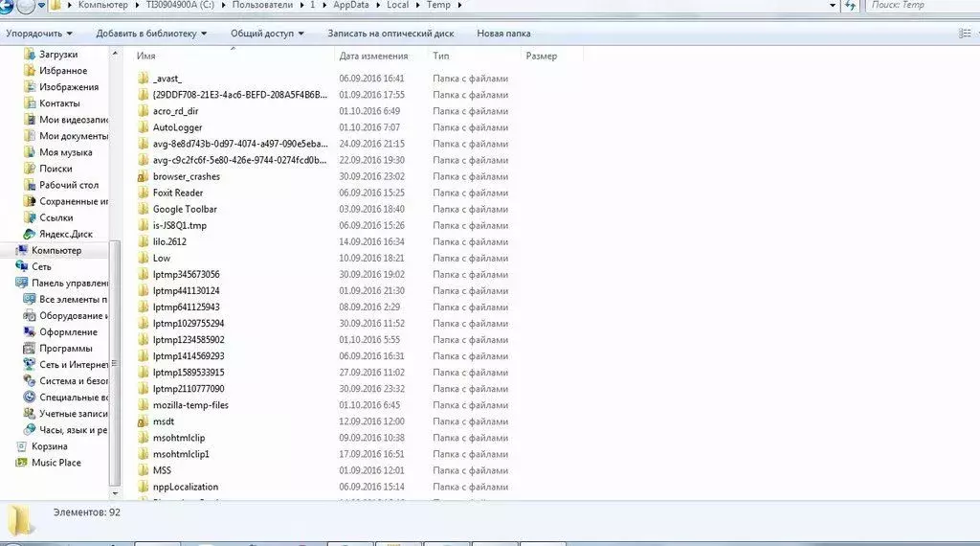Expand breadcrumb arrow after Temp
The height and width of the screenshot is (546, 980).
coord(460,5)
